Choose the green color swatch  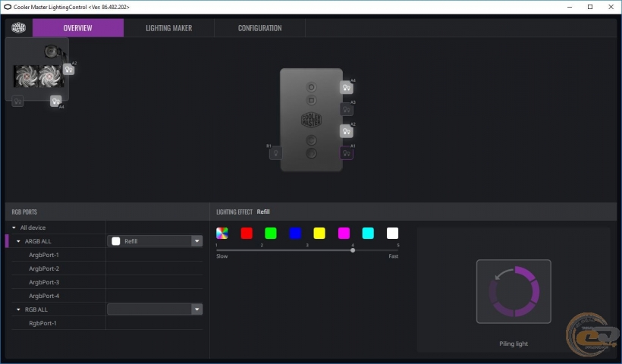(x=271, y=233)
